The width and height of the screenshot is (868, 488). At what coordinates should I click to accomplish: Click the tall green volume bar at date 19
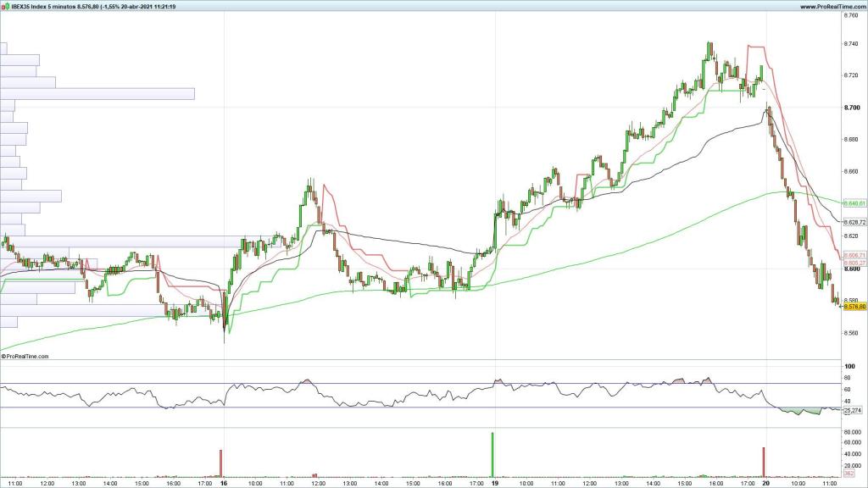point(492,455)
